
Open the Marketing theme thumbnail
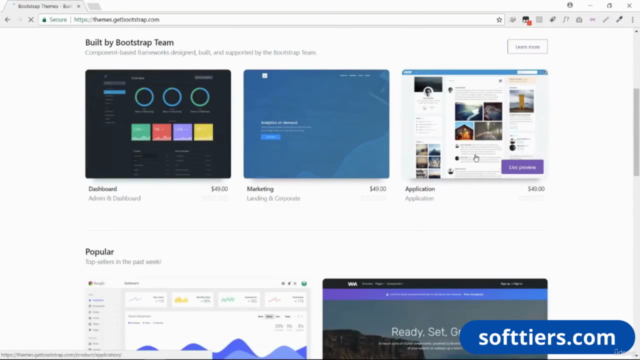coord(316,124)
